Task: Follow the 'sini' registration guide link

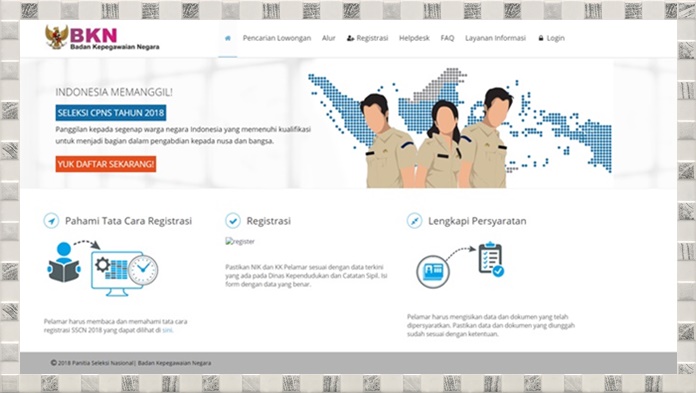Action: [x=167, y=330]
